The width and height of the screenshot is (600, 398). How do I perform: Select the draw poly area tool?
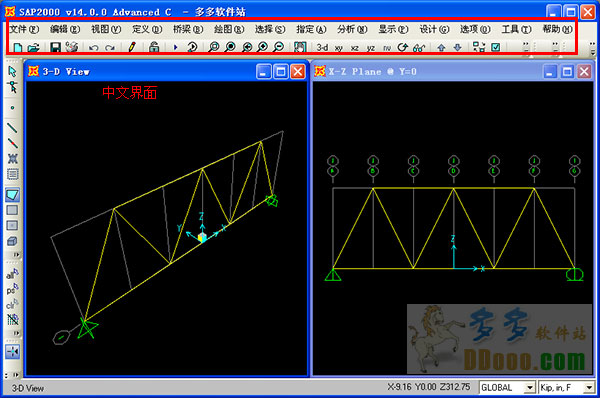12,195
